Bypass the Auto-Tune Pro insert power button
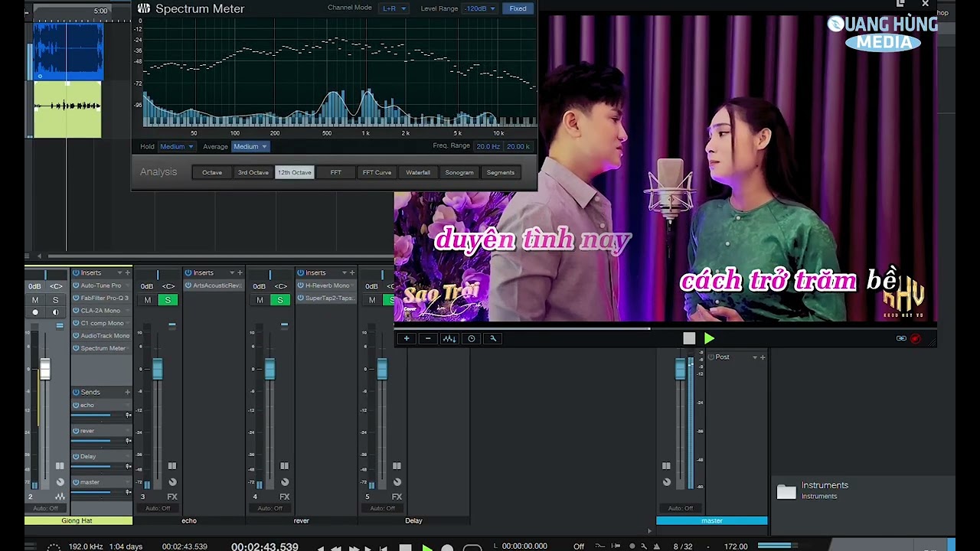980x551 pixels. coord(76,285)
